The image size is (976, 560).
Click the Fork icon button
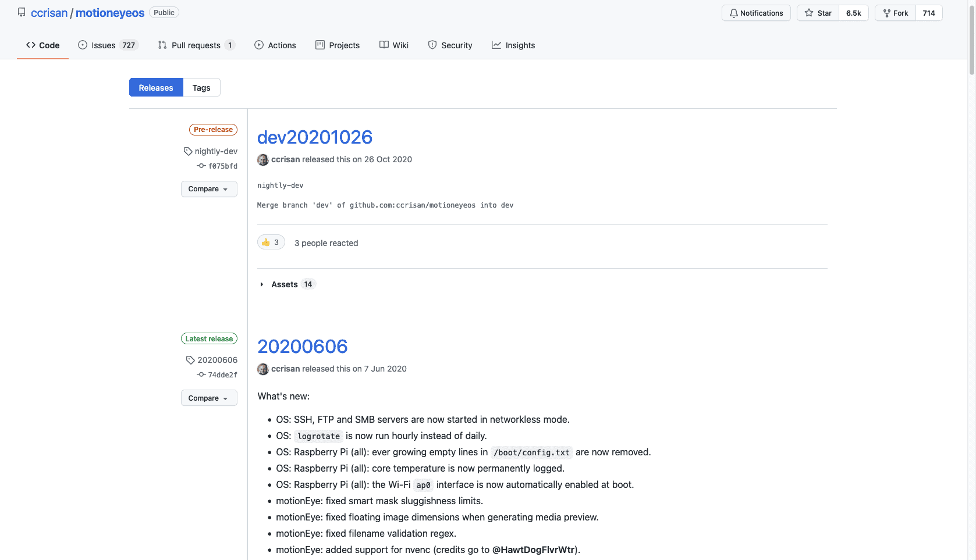[x=887, y=13]
